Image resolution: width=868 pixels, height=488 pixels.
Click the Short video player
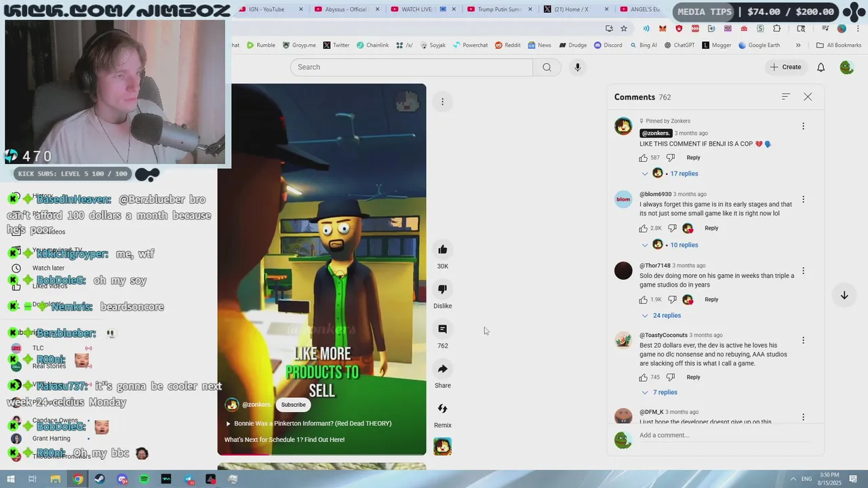click(x=321, y=269)
